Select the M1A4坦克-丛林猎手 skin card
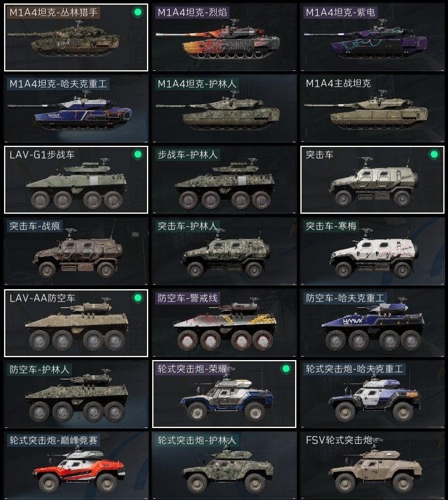 tap(76, 37)
